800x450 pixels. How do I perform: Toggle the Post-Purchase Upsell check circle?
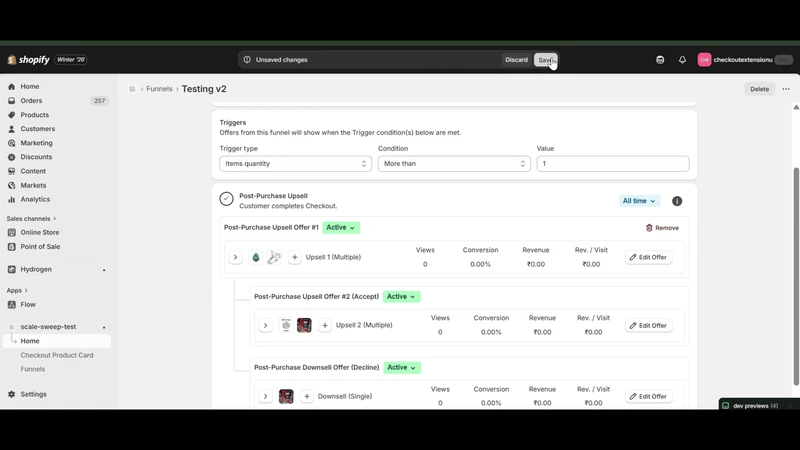(x=227, y=198)
